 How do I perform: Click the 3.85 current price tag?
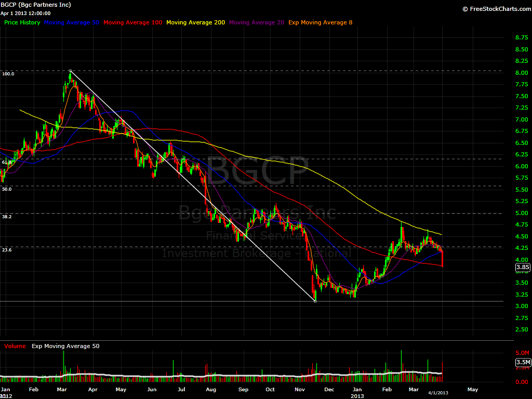point(523,267)
